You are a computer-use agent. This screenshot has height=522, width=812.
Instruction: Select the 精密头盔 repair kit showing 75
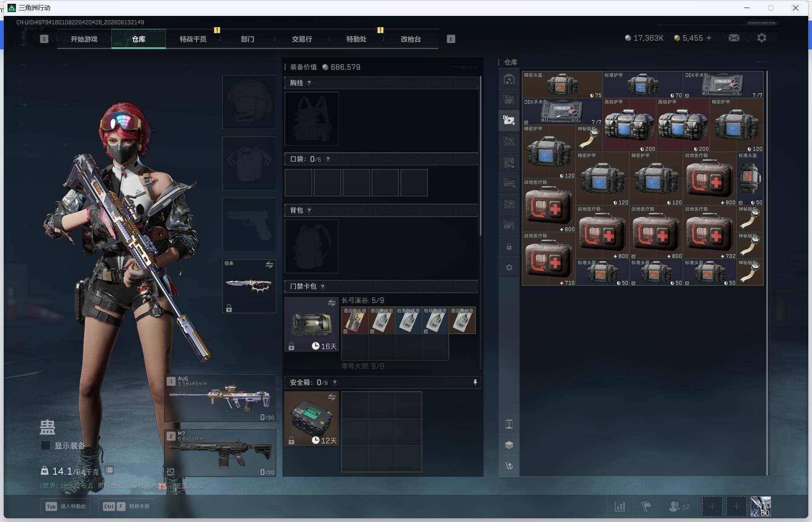[562, 85]
